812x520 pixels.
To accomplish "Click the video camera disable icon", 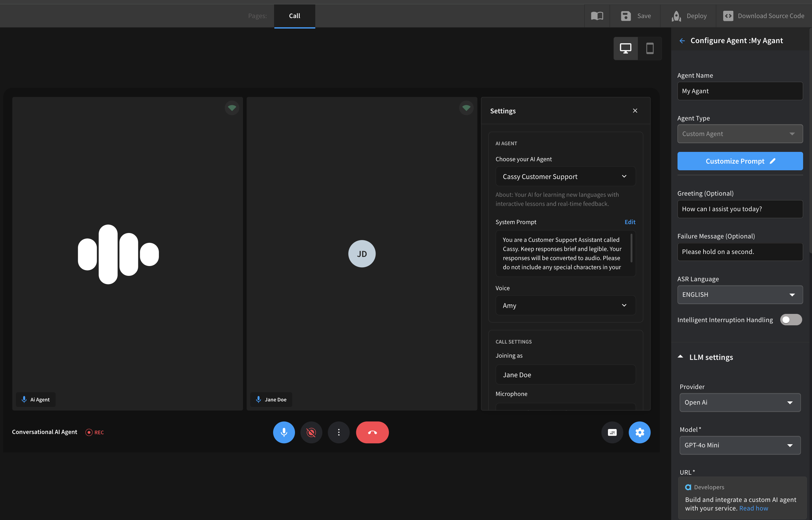I will click(x=311, y=432).
